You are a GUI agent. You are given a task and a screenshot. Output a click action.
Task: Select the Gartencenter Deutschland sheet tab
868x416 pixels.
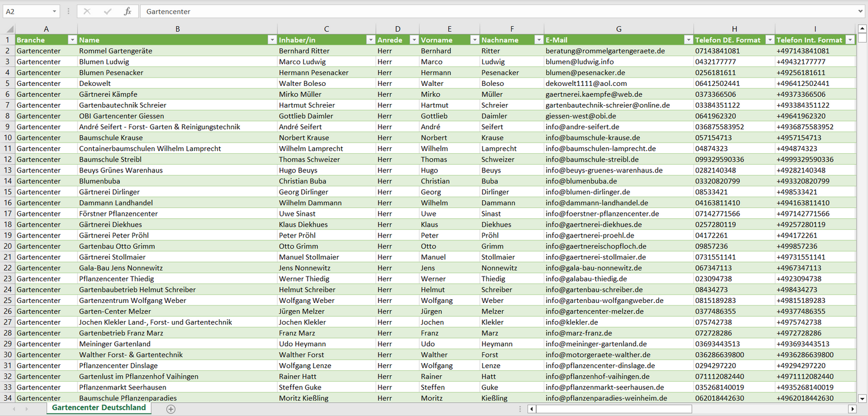tap(99, 408)
